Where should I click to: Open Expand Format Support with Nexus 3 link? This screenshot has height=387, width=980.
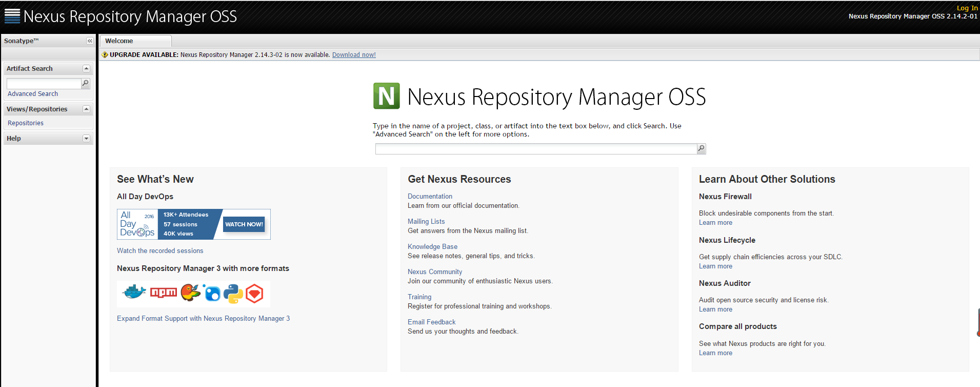click(203, 319)
